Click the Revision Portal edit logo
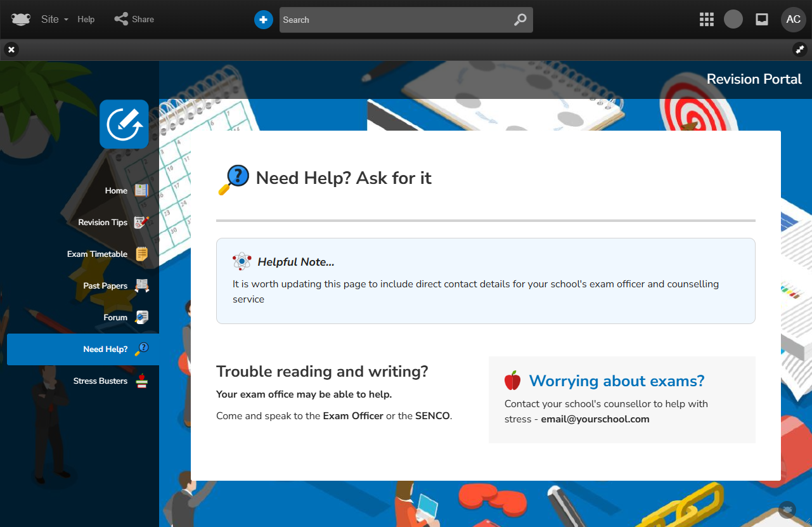Viewport: 812px width, 527px height. pyautogui.click(x=124, y=124)
